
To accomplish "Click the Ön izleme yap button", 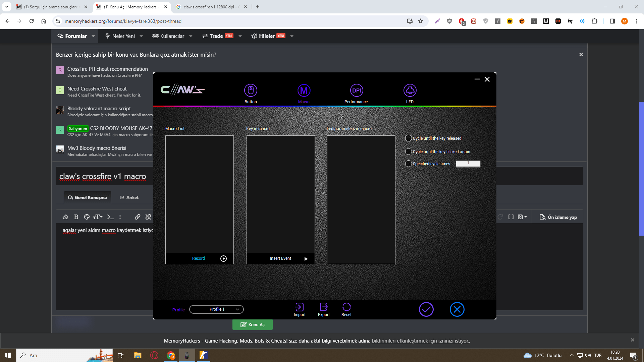I will pos(558,217).
